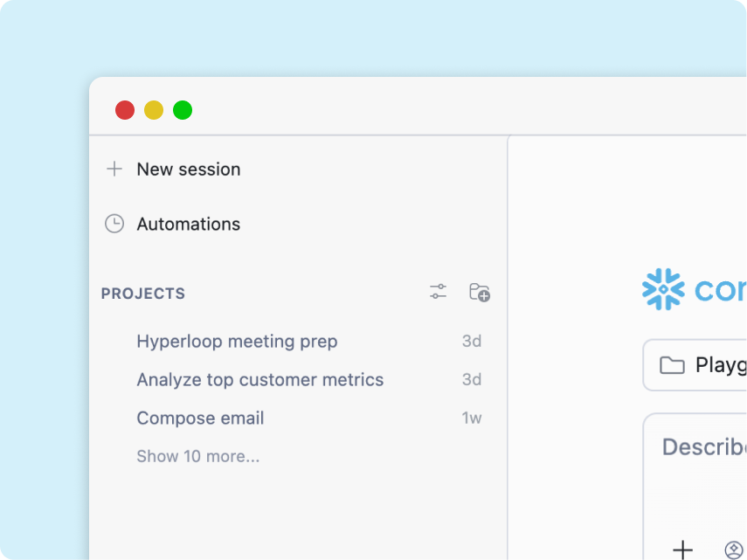Click the plus icon beside New session
This screenshot has height=560, width=747.
[x=114, y=169]
